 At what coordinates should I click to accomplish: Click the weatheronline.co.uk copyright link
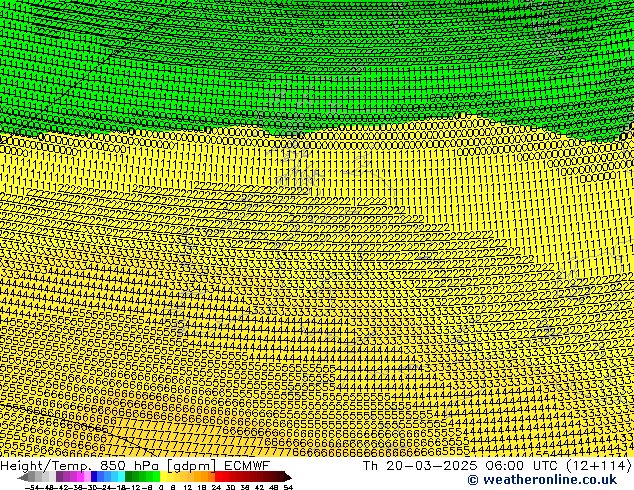pyautogui.click(x=542, y=480)
